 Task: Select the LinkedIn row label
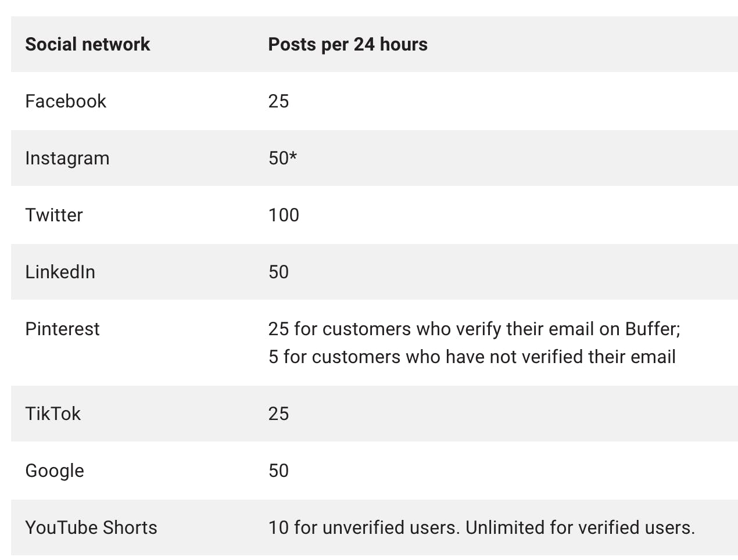tap(60, 272)
